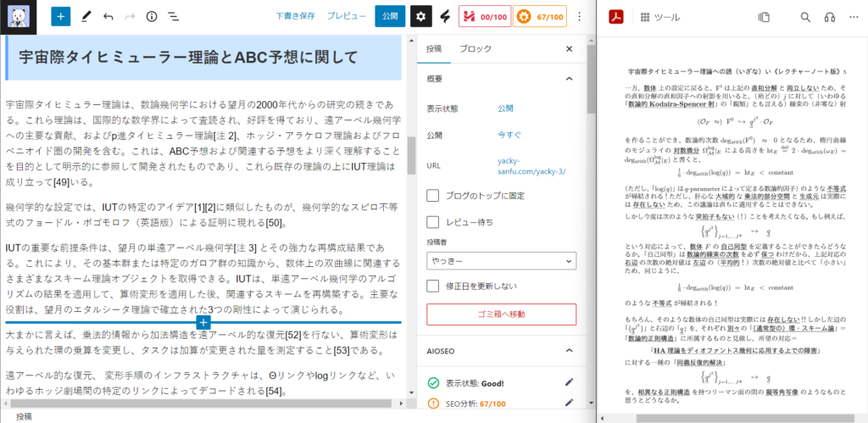
Task: Redo with the forward arrow icon
Action: [130, 17]
